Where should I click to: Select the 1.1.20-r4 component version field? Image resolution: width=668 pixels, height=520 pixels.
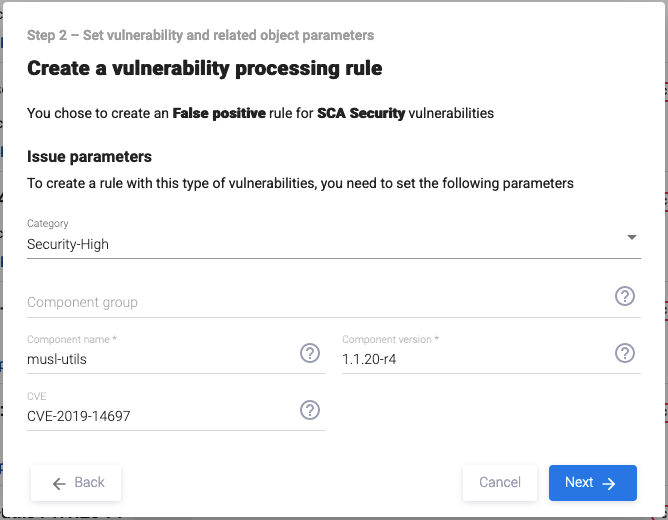(475, 359)
